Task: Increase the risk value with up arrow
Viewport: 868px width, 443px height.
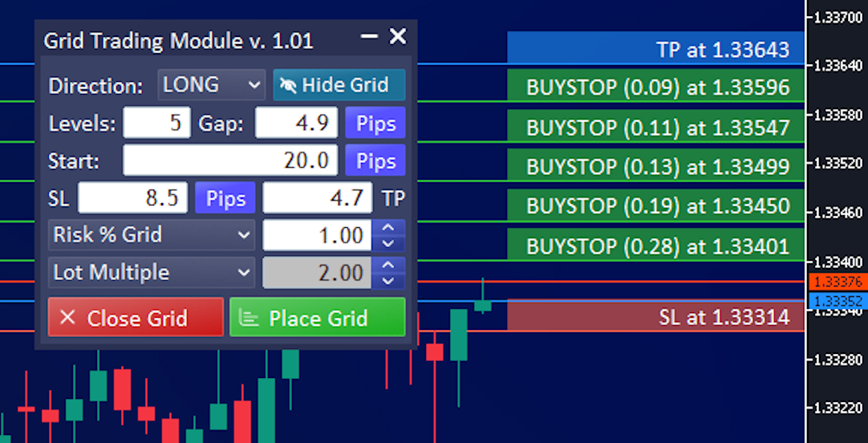Action: pos(388,228)
